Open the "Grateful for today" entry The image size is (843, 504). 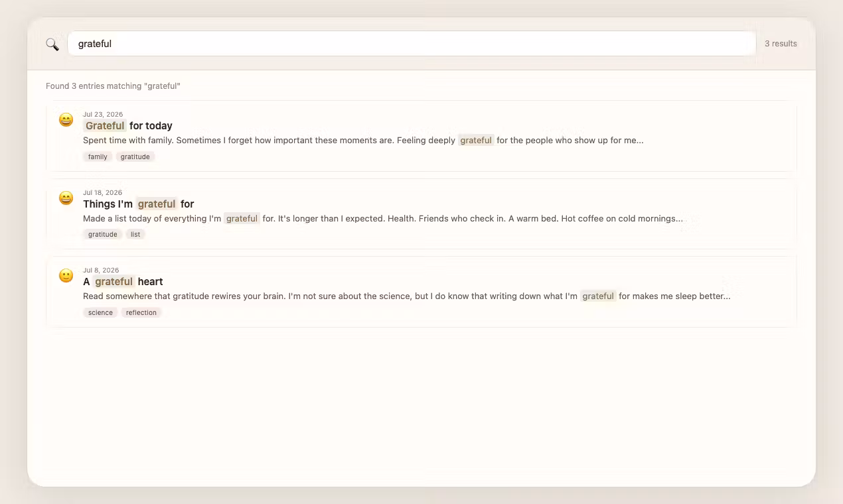tap(421, 136)
